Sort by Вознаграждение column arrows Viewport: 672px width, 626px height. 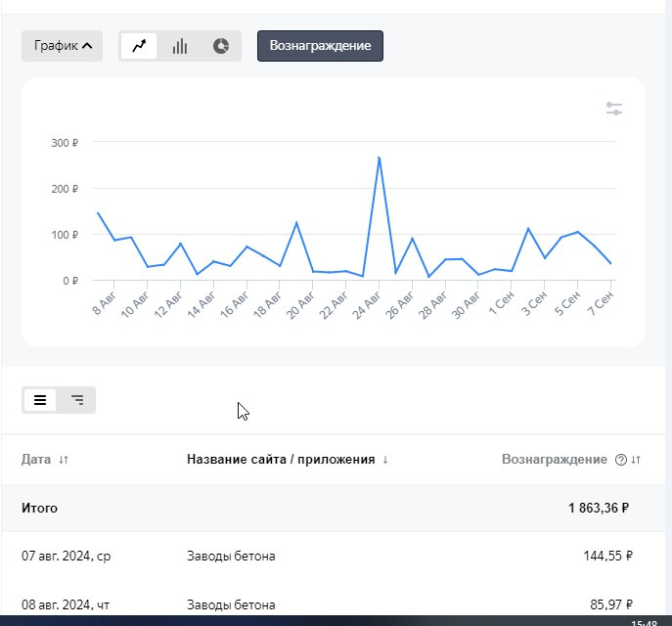[636, 460]
